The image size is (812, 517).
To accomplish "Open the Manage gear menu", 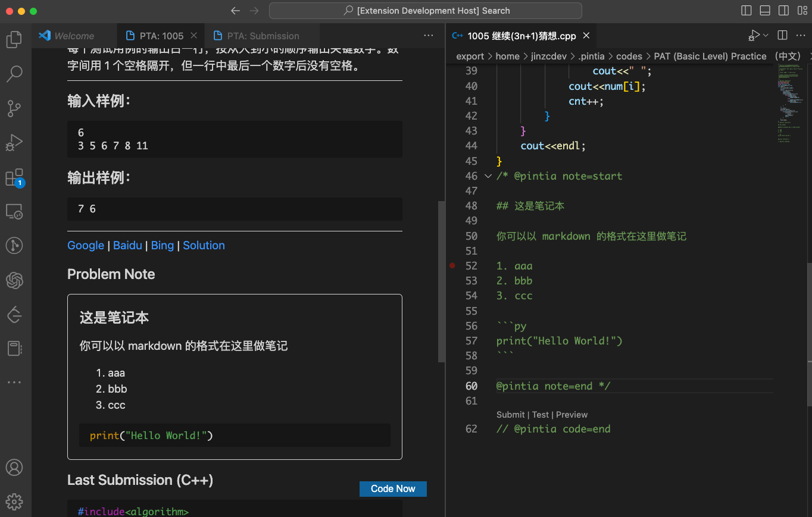I will click(14, 502).
